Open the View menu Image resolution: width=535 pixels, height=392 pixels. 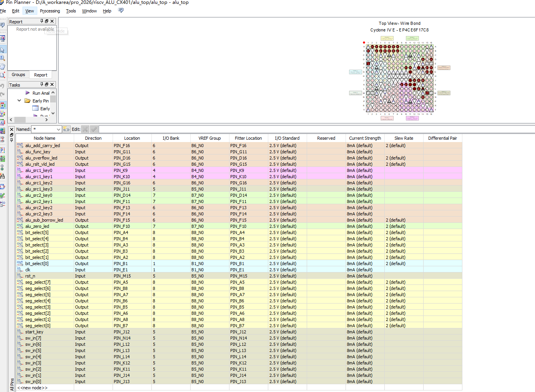(30, 11)
